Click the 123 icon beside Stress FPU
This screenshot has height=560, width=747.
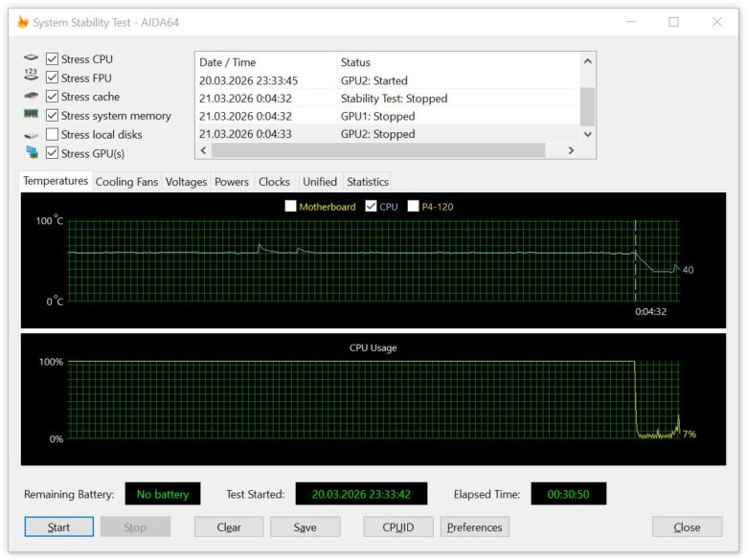tap(31, 75)
